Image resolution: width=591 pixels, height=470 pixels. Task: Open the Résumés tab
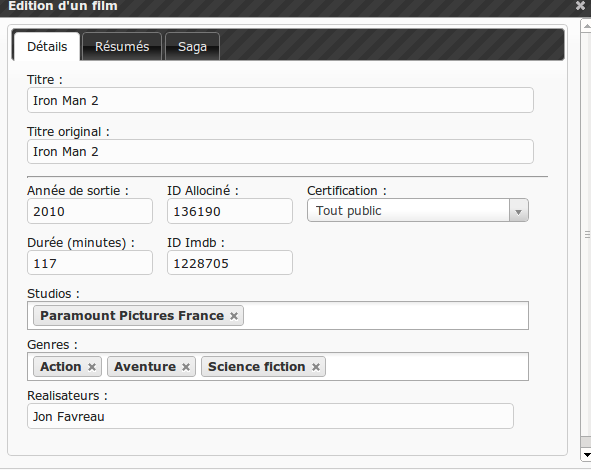tap(122, 47)
